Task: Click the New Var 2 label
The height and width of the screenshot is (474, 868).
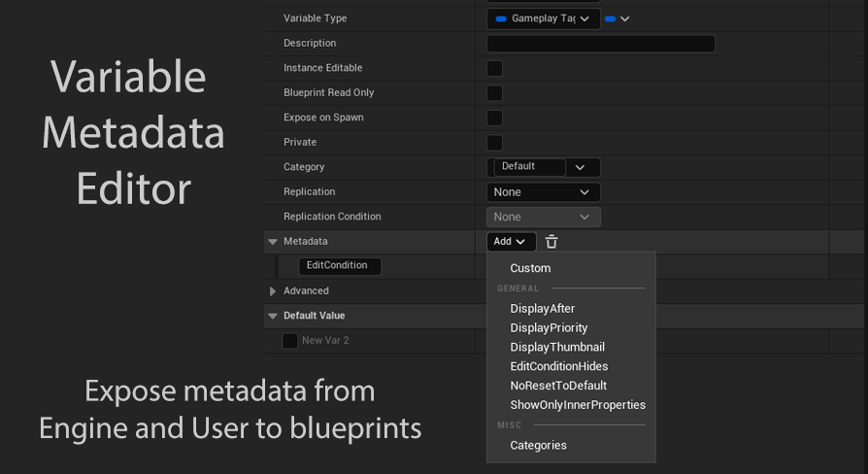Action: coord(325,341)
